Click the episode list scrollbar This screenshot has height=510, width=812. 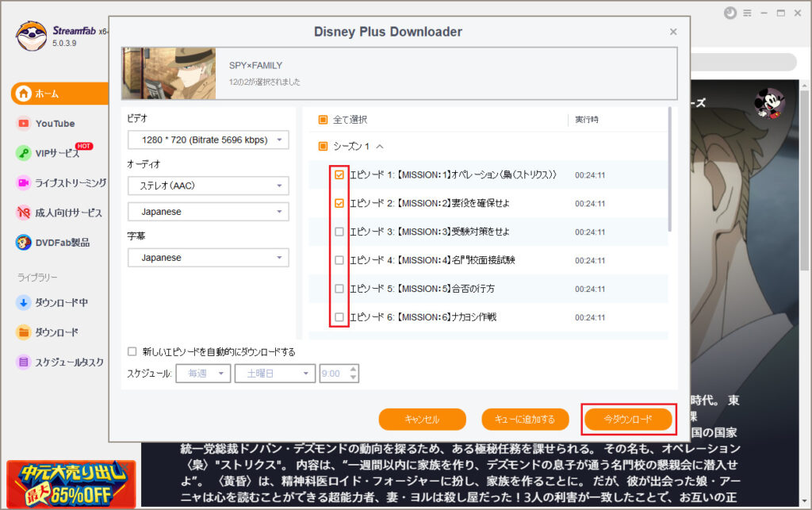pos(669,169)
